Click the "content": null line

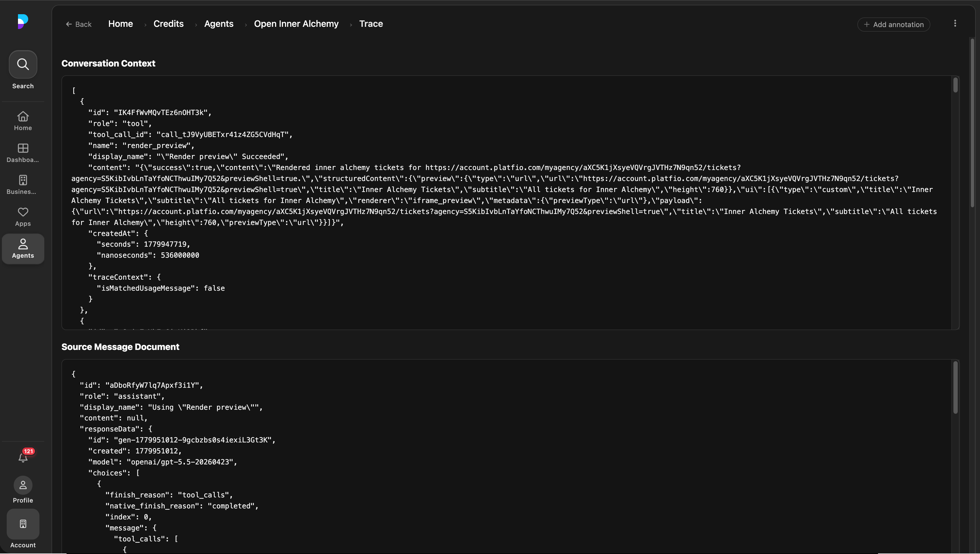coord(114,418)
